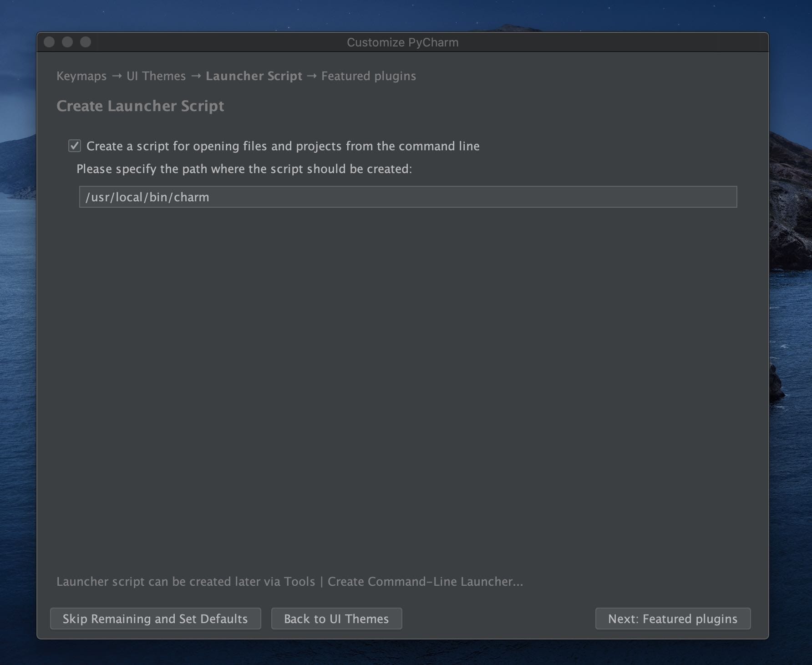The height and width of the screenshot is (665, 812).
Task: Open the UI Themes breadcrumb item
Action: [x=156, y=76]
